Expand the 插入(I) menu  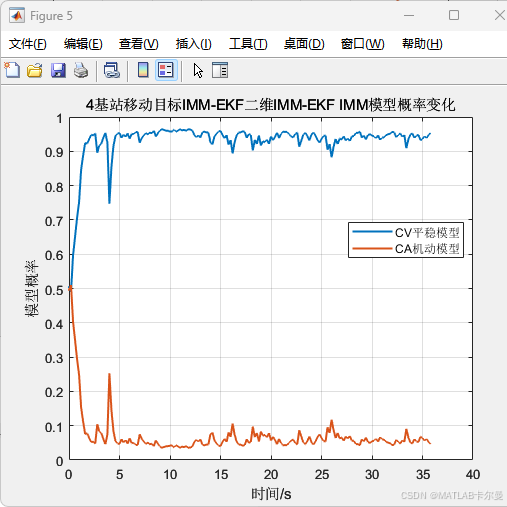(194, 44)
